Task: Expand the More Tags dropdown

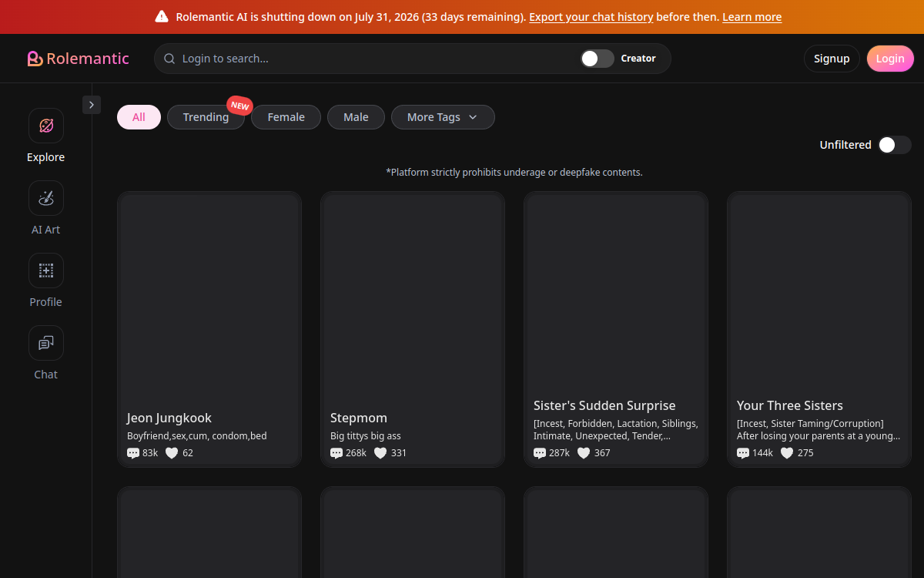Action: pos(443,117)
